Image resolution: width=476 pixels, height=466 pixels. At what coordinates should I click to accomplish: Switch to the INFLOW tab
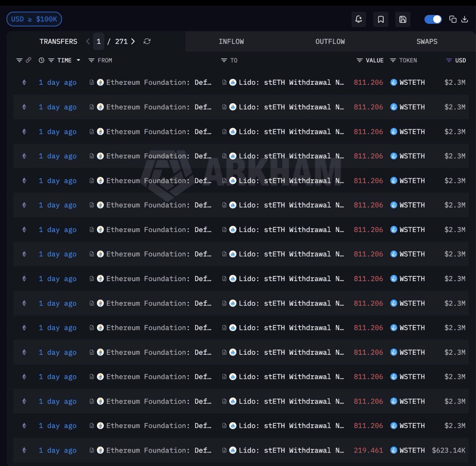(x=231, y=41)
